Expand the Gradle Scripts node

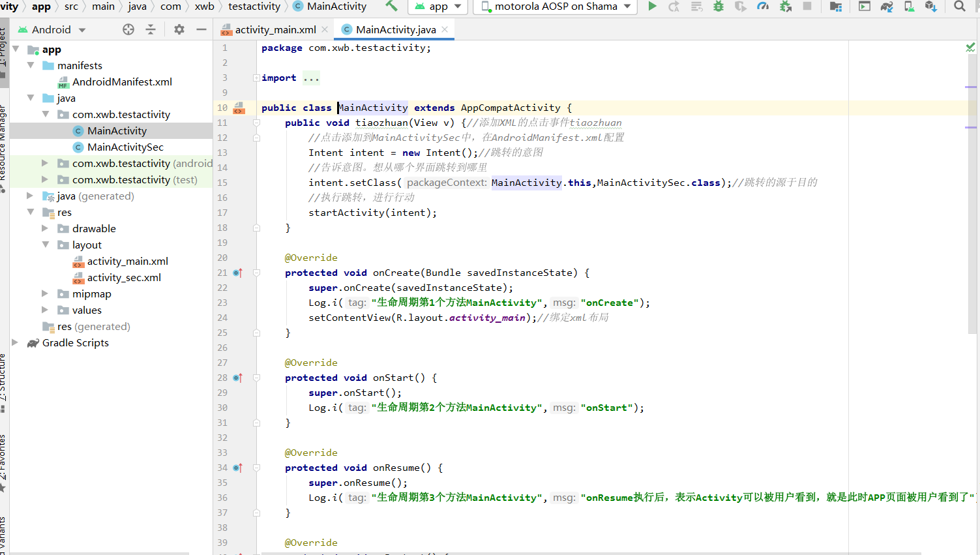pos(15,342)
